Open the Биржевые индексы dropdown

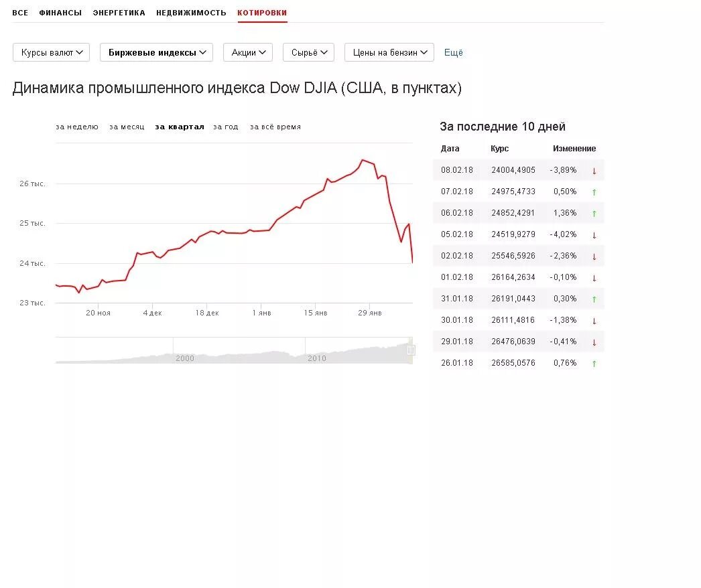pos(156,52)
